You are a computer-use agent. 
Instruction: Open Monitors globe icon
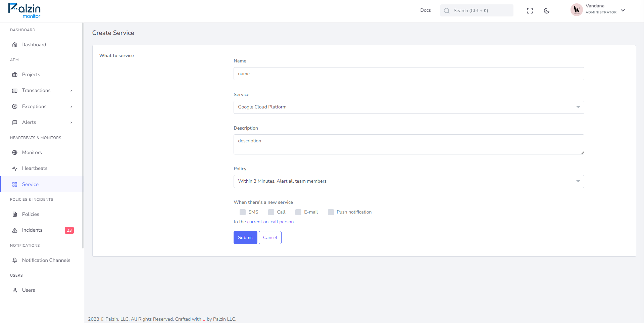15,152
